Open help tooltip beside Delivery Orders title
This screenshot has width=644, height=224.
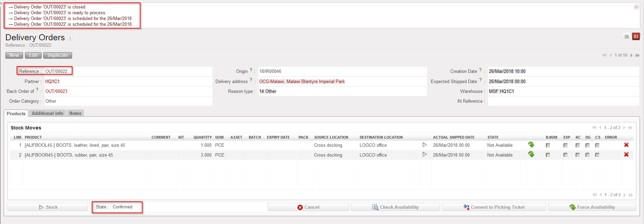[70, 38]
